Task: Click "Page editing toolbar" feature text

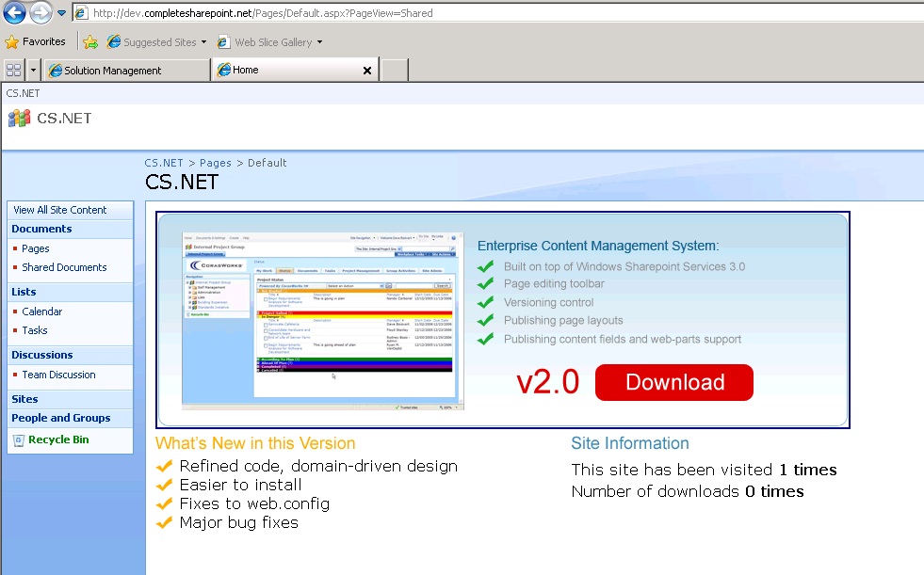Action: tap(554, 283)
